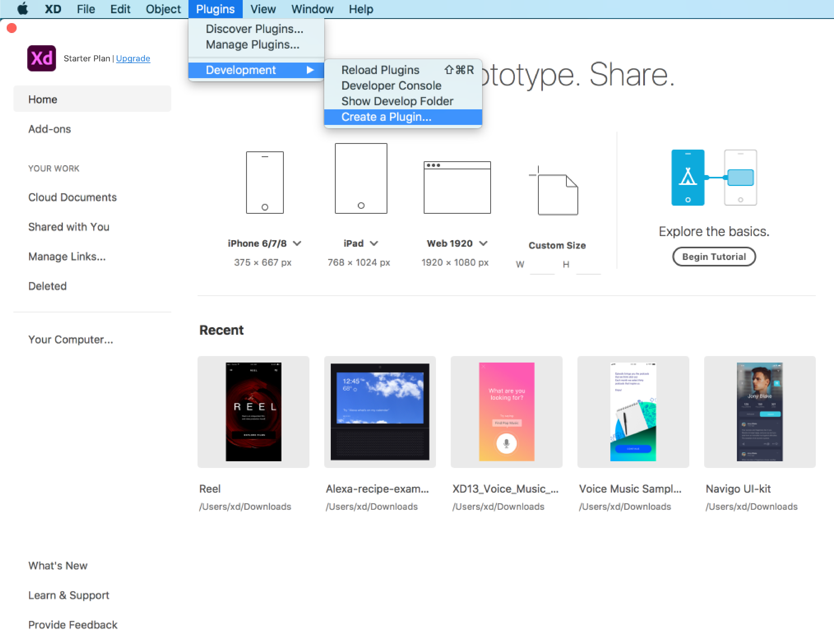Close the Plugins menu in menu bar

(x=215, y=9)
